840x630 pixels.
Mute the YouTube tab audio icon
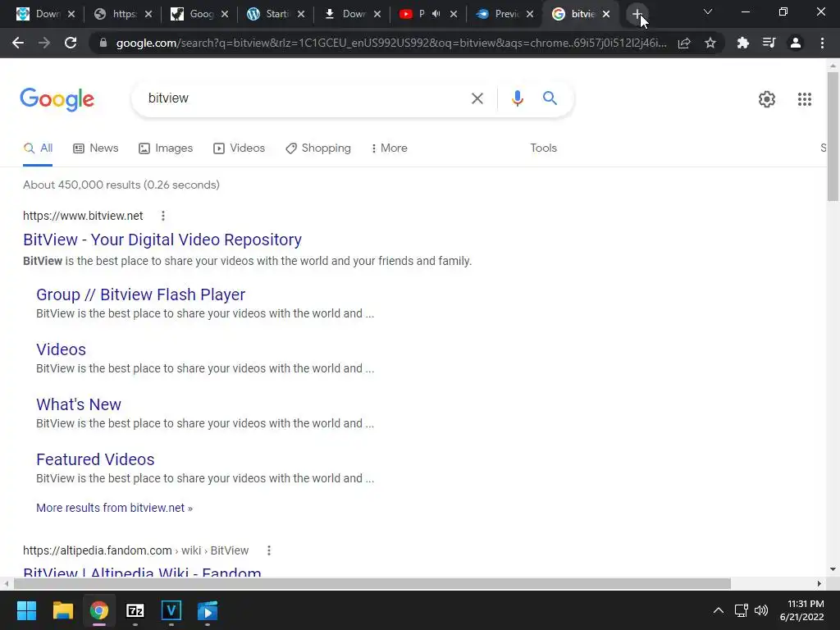click(436, 14)
